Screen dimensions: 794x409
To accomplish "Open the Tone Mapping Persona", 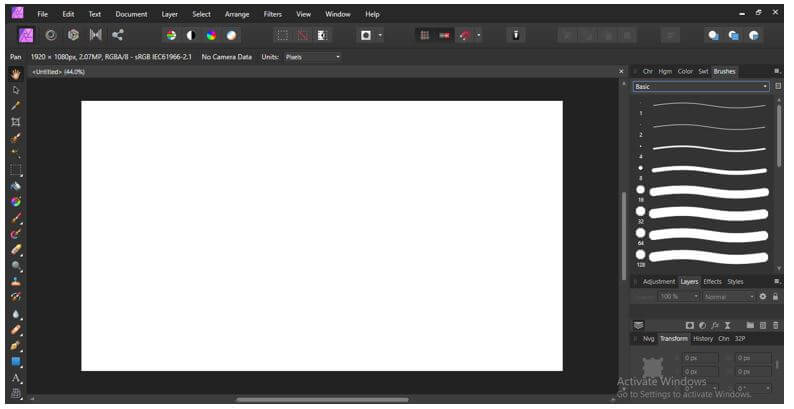I will click(x=96, y=35).
